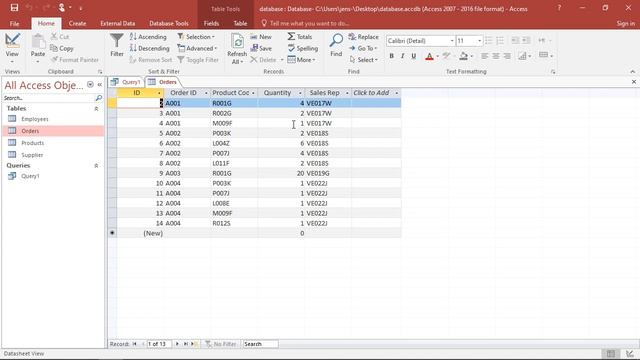The height and width of the screenshot is (360, 640).
Task: Align text right
Action: [x=507, y=56]
